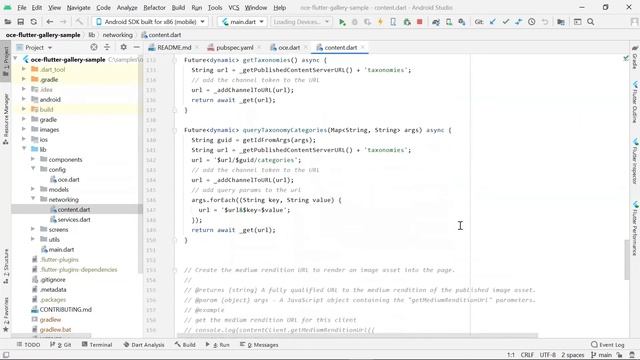
Task: Open the Event Log
Action: 607,345
